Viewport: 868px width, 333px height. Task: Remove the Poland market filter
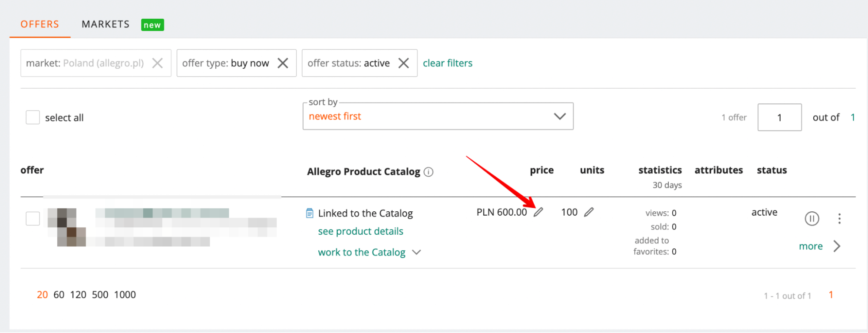(158, 63)
